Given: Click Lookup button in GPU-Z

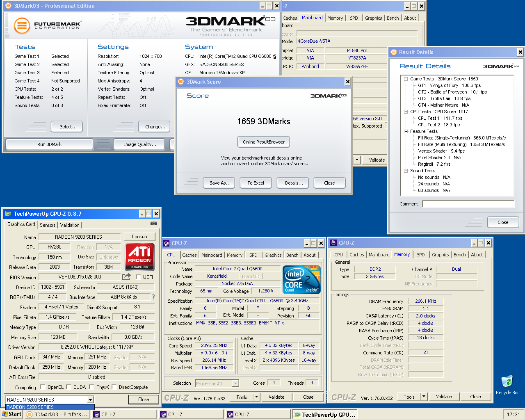Looking at the screenshot, I should pyautogui.click(x=139, y=237).
